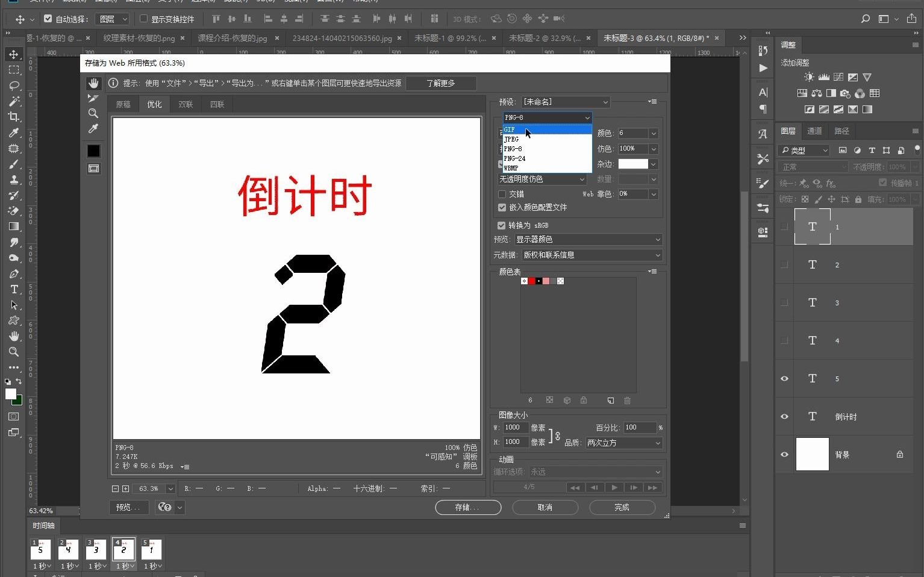
Task: Open the dither 100% dropdown
Action: click(654, 149)
